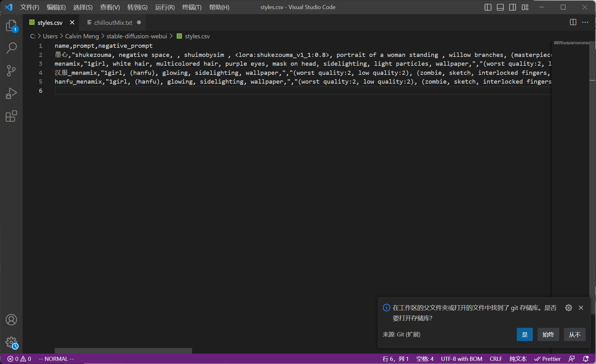Screen dimensions: 596x364
Task: Open the editor More Actions ellipsis
Action: pyautogui.click(x=585, y=22)
